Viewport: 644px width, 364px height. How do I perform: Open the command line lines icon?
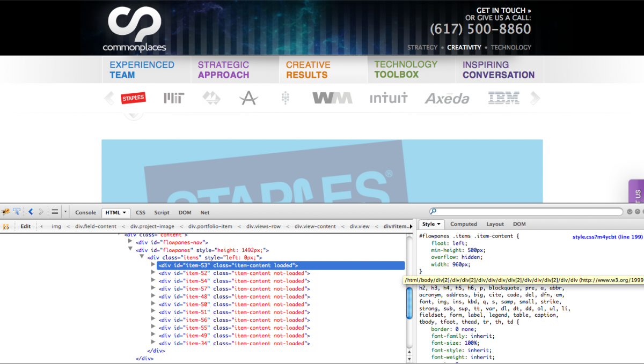point(55,212)
